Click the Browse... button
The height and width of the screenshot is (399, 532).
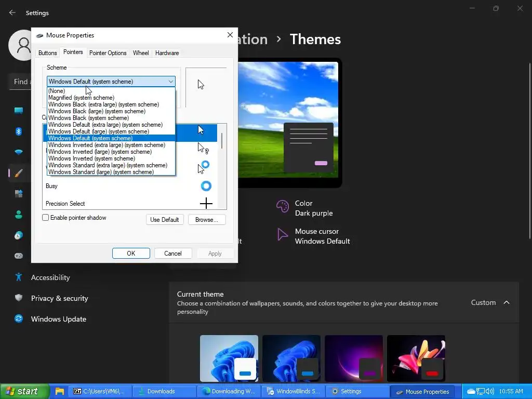coord(207,220)
